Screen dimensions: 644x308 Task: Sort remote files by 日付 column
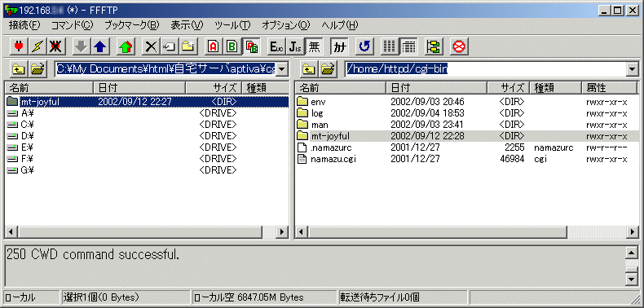click(437, 87)
